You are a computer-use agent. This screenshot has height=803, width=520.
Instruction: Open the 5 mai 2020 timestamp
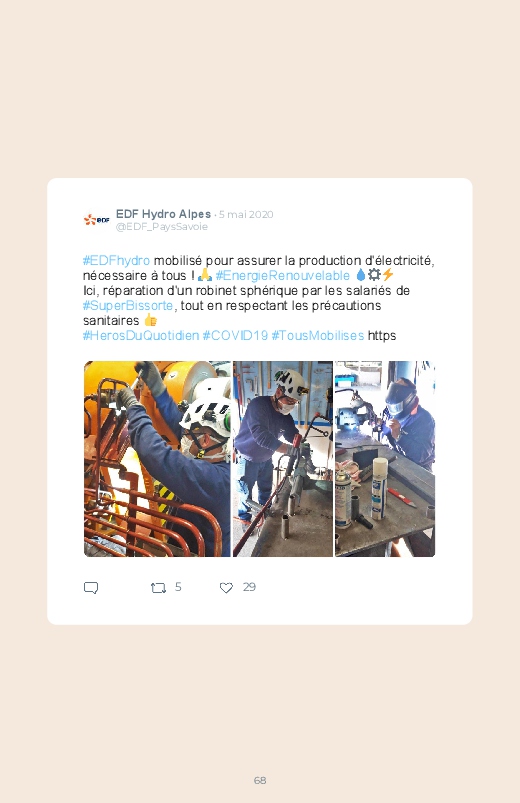tap(246, 214)
